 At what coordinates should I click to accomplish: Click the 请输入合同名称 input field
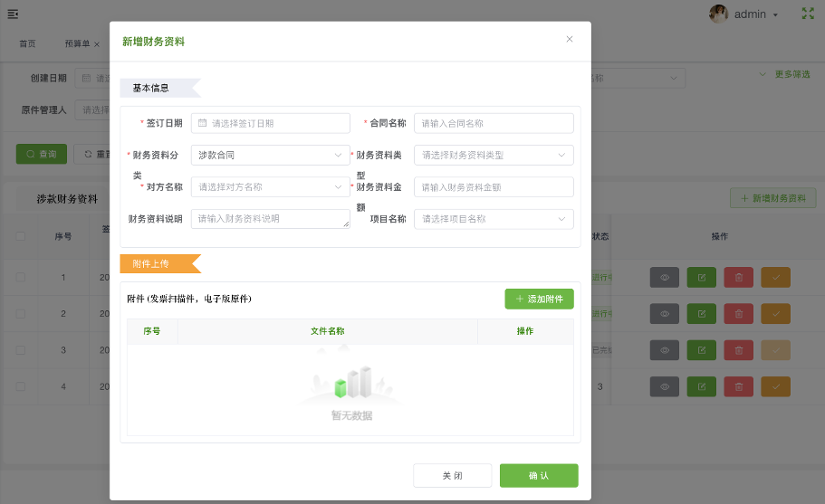coord(494,123)
